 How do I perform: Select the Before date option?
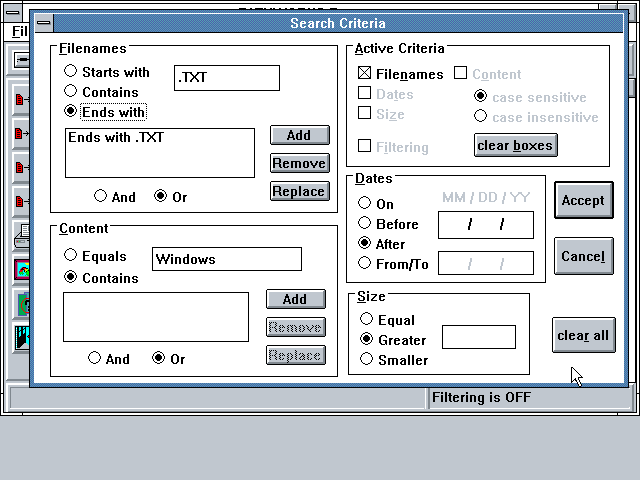tap(388, 224)
